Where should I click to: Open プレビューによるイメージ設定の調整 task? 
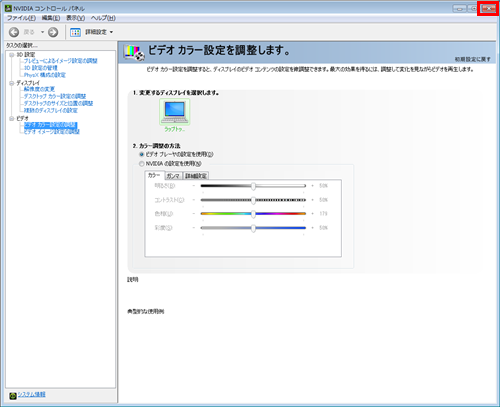[x=60, y=61]
